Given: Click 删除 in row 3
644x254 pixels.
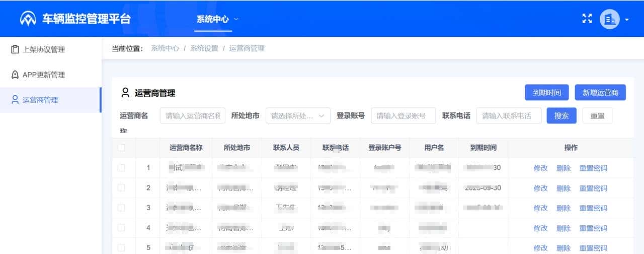Looking at the screenshot, I should (563, 208).
